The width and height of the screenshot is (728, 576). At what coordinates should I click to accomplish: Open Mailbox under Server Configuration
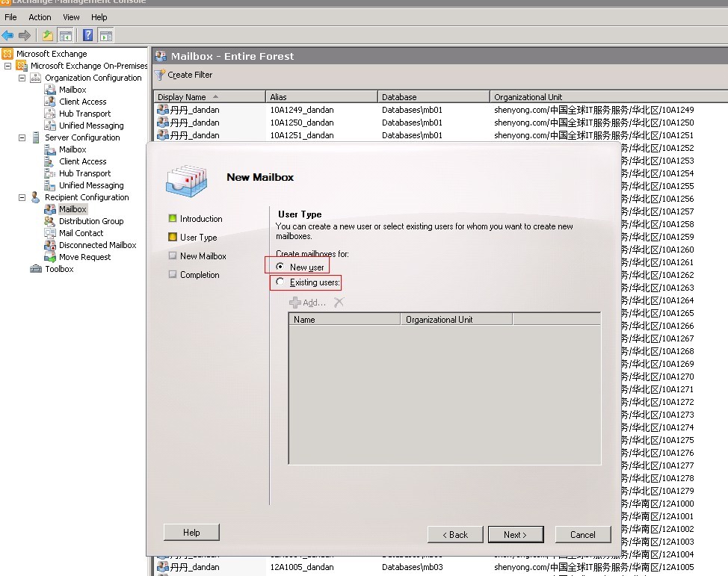pyautogui.click(x=73, y=149)
